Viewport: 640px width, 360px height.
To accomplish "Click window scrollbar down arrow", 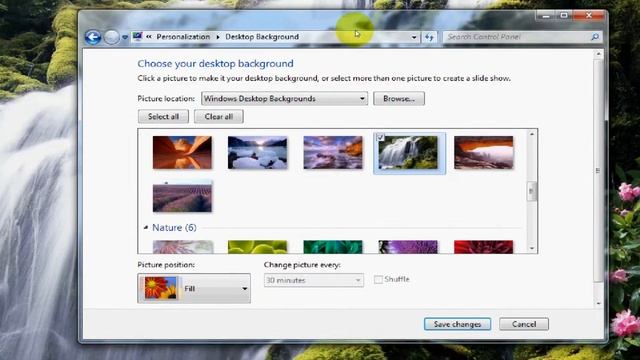I will [x=598, y=304].
